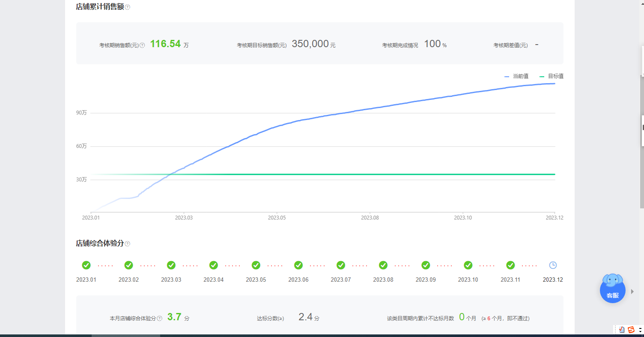The height and width of the screenshot is (337, 644).
Task: Click the 2023.03 chart axis label
Action: coord(184,218)
